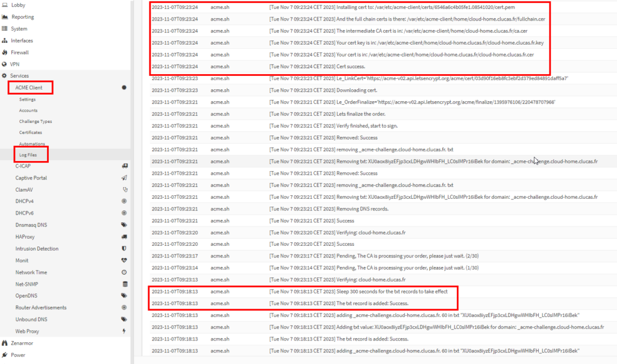The width and height of the screenshot is (617, 364).
Task: Click the Power plug icon
Action: (x=5, y=355)
